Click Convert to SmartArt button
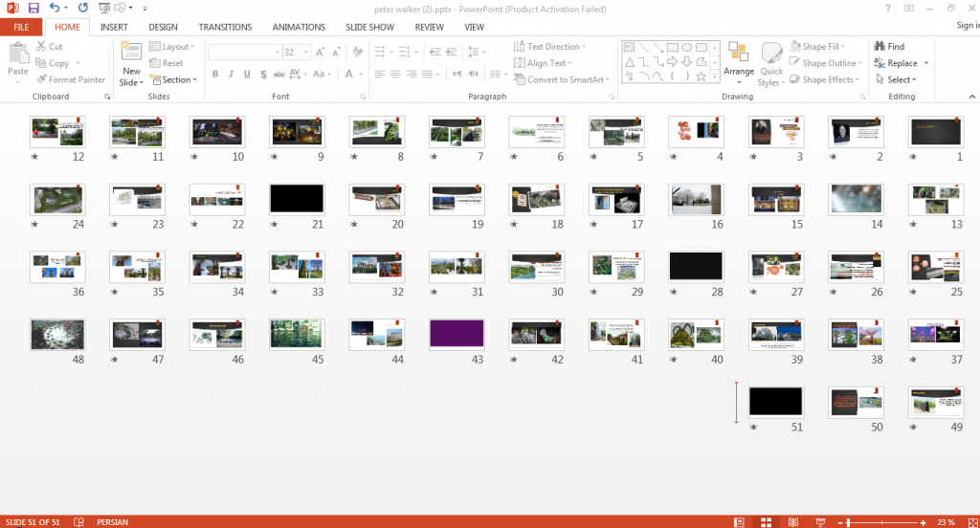This screenshot has width=980, height=528. [x=561, y=79]
